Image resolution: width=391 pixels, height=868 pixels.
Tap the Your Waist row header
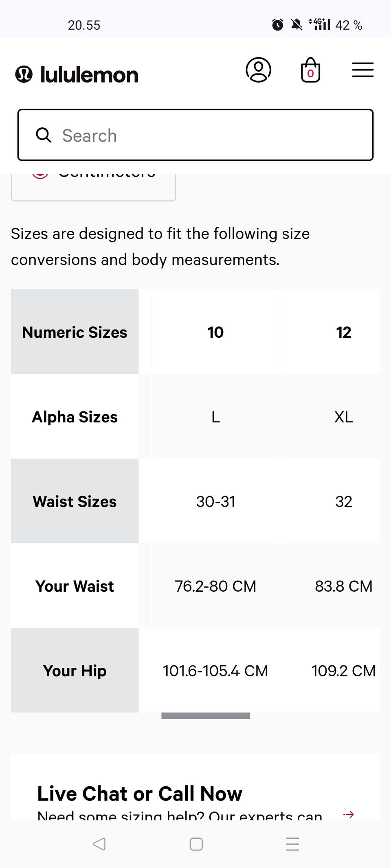coord(75,586)
